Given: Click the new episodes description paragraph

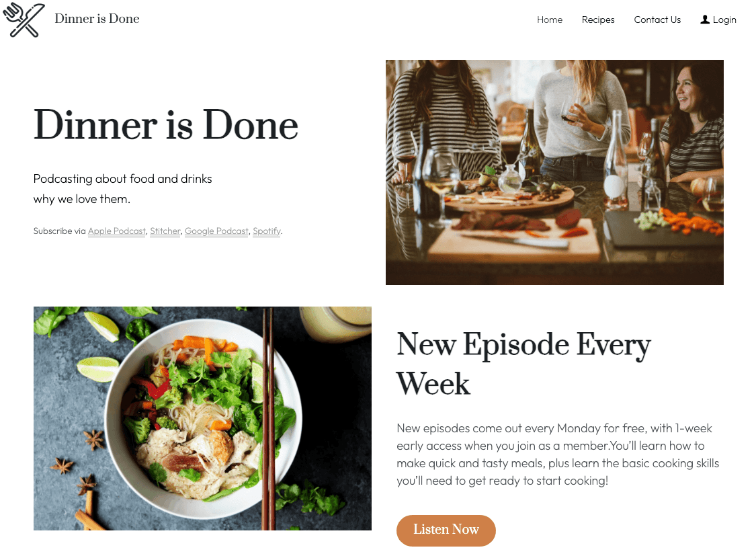Looking at the screenshot, I should [558, 454].
